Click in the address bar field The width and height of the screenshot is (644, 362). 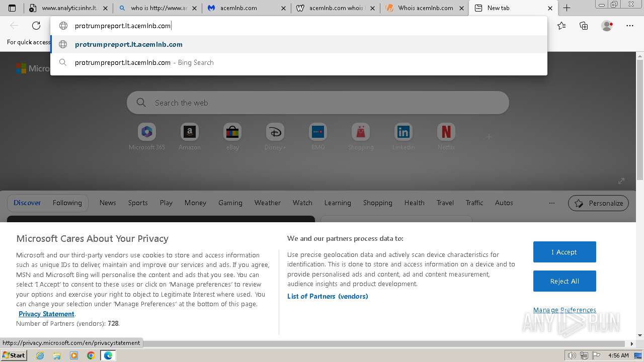click(299, 26)
